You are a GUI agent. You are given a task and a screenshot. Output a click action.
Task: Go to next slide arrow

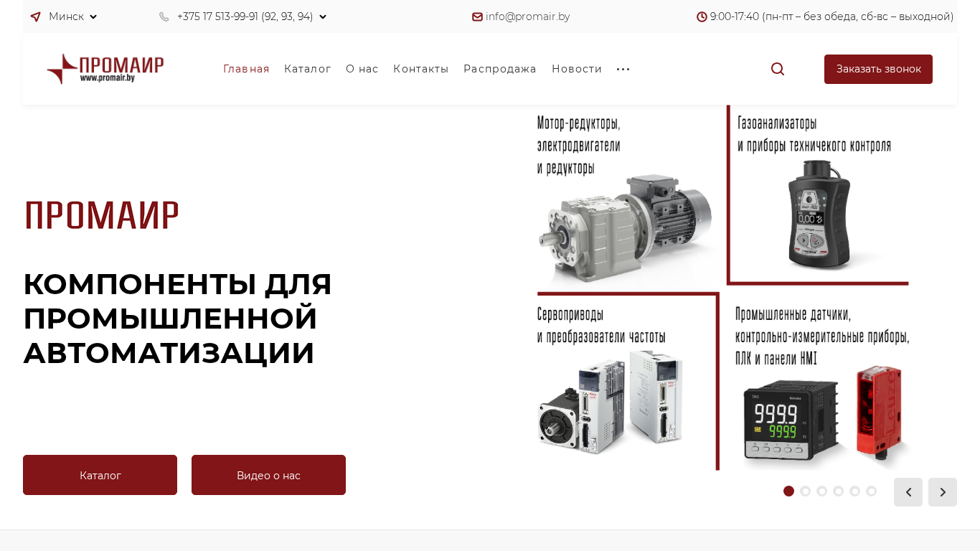tap(943, 492)
